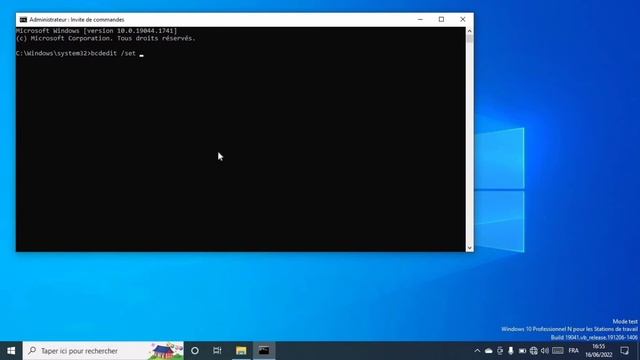
Task: Select the Command Prompt taskbar icon
Action: (x=264, y=351)
